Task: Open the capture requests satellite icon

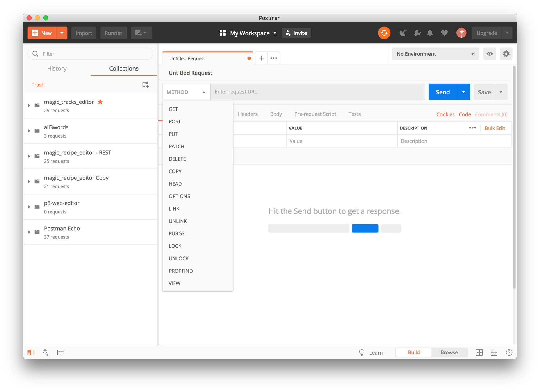Action: (403, 33)
